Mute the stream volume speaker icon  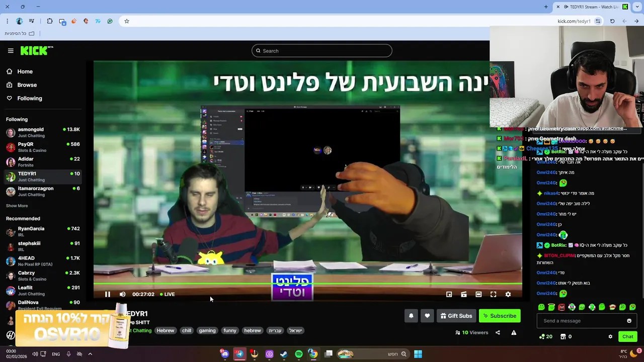point(122,294)
